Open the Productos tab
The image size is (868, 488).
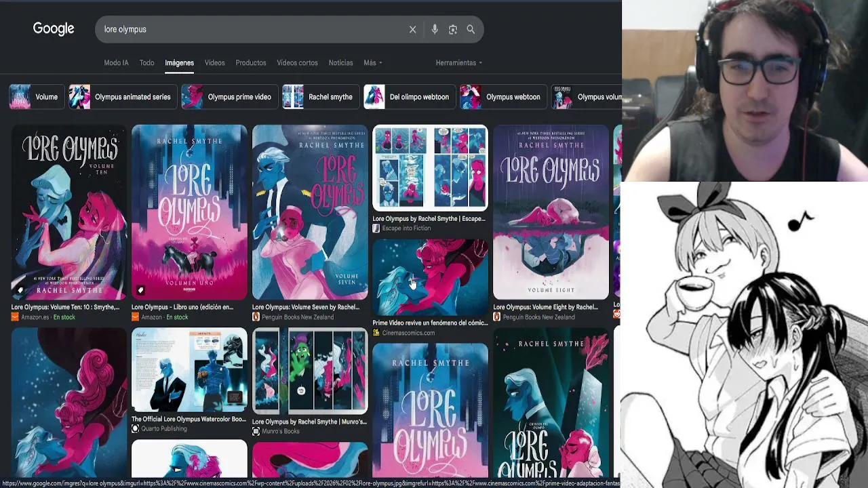pyautogui.click(x=251, y=63)
